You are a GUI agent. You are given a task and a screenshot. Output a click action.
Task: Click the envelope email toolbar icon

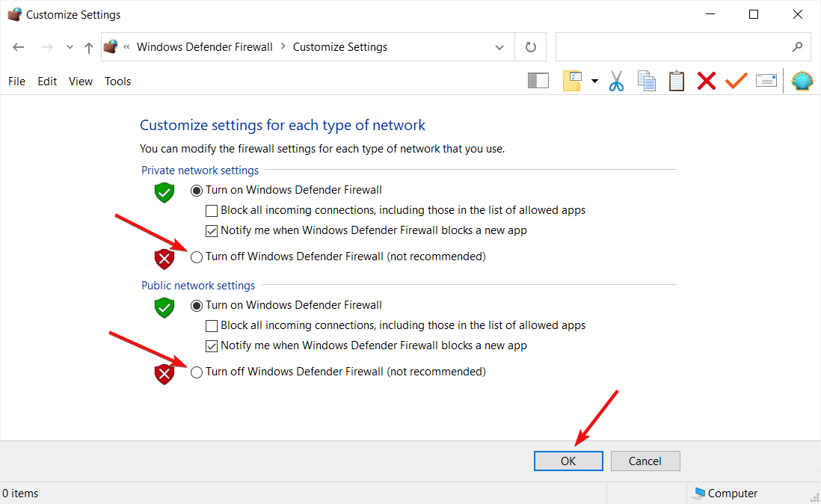point(766,81)
